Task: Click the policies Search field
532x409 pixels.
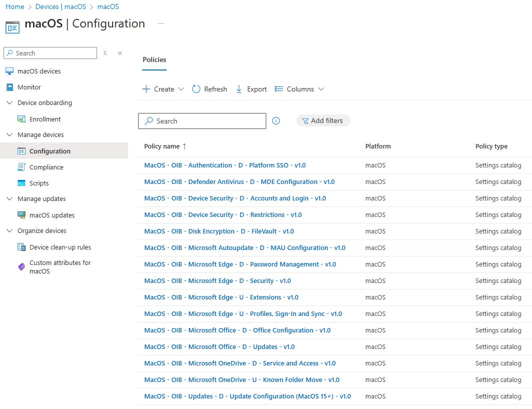Action: pyautogui.click(x=202, y=121)
